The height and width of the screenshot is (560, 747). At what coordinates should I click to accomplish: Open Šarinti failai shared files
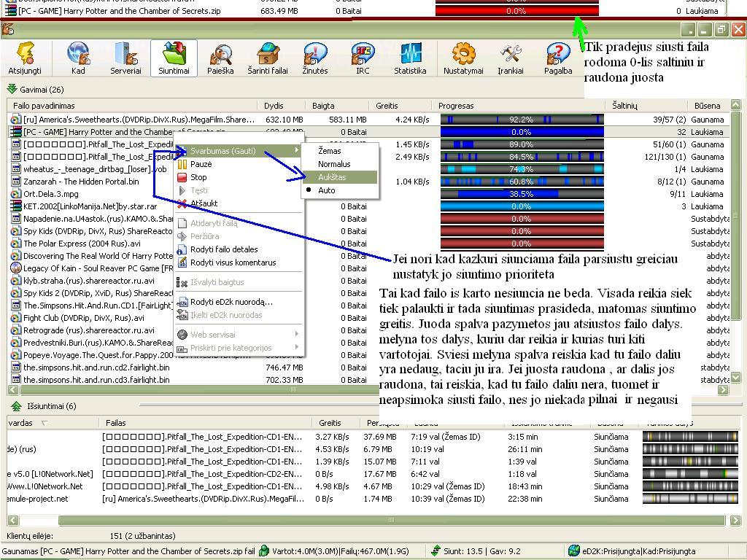pos(267,58)
